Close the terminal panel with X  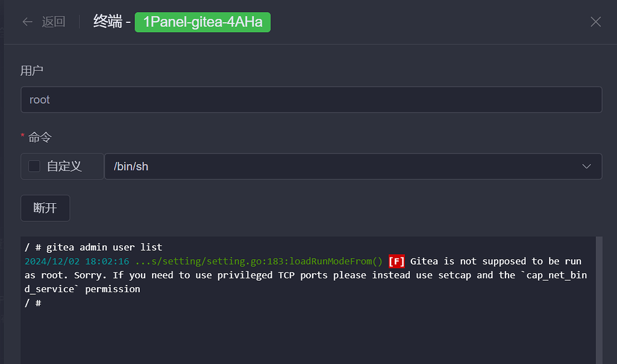coord(595,22)
